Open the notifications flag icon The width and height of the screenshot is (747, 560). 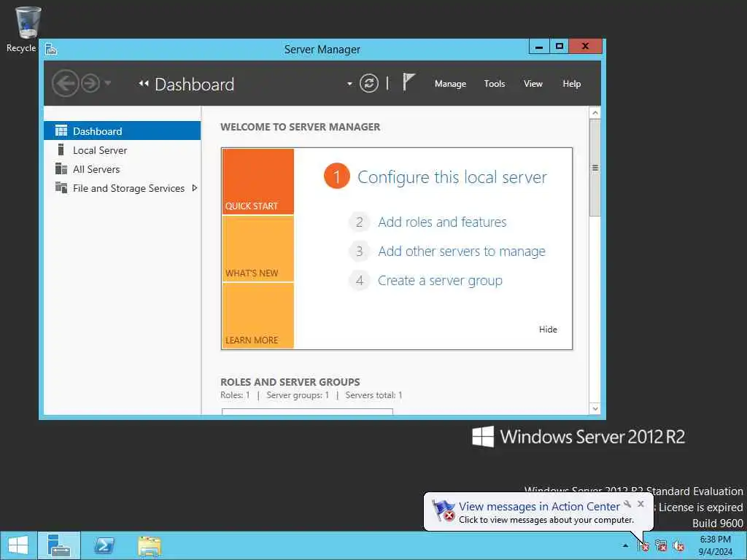pos(409,82)
